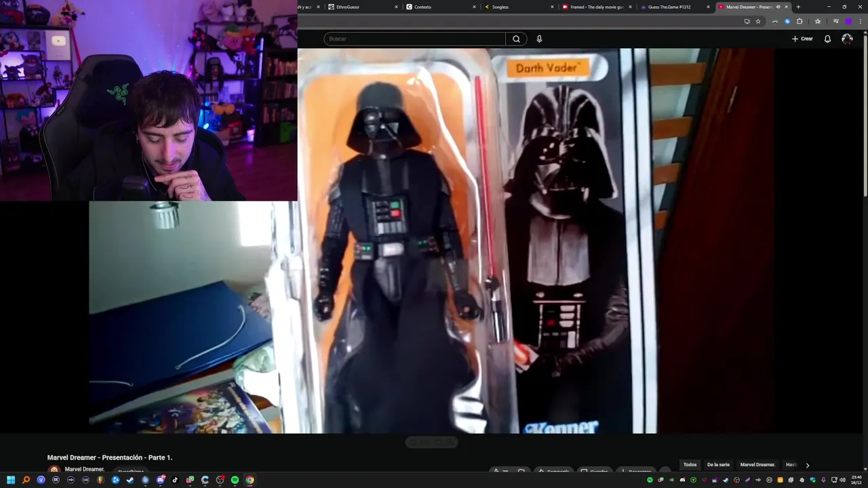This screenshot has width=868, height=488.
Task: Open the Marvel Dreamer channel avatar
Action: coord(54,470)
